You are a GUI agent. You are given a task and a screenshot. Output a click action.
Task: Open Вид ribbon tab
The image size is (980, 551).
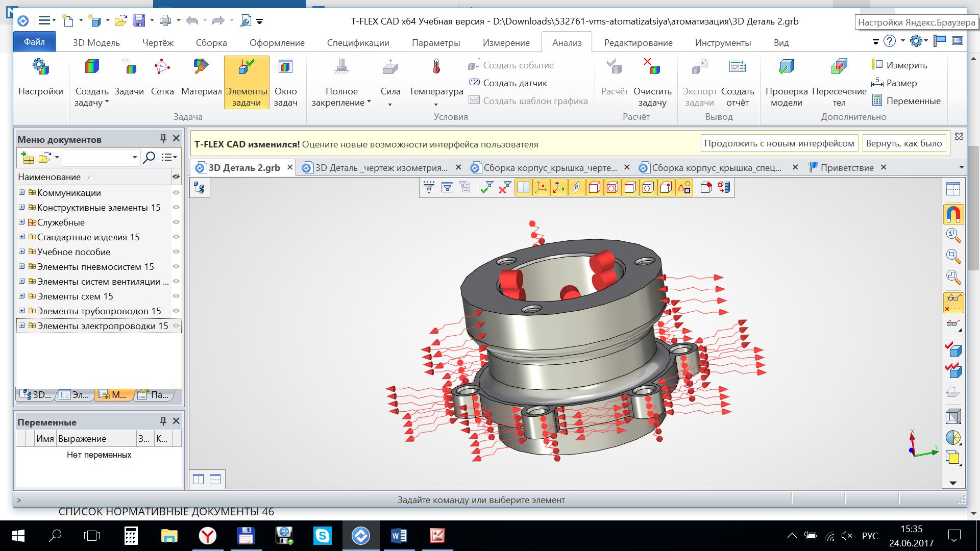click(781, 43)
